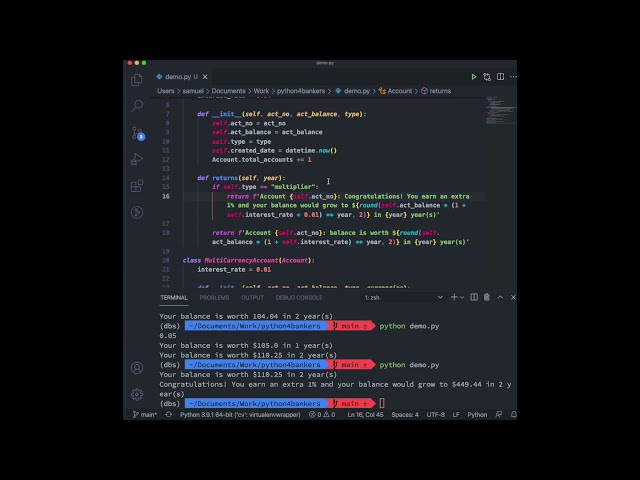Change end of line sequence LF

pos(456,415)
